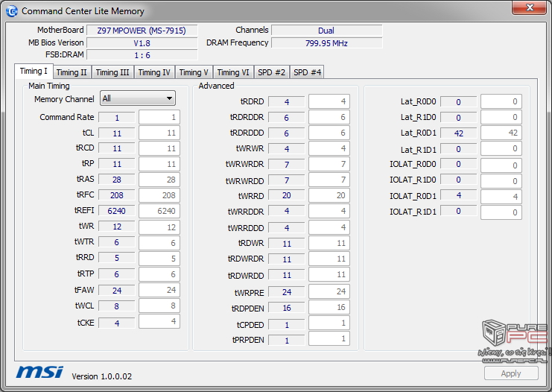Click the editable Command Rate field
Image resolution: width=552 pixels, height=392 pixels.
(x=159, y=117)
